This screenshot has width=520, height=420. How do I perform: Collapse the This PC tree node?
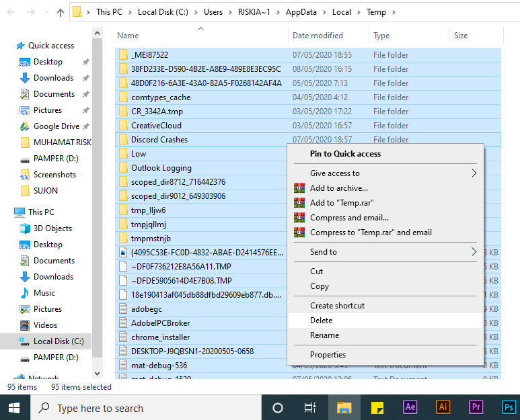[7, 212]
